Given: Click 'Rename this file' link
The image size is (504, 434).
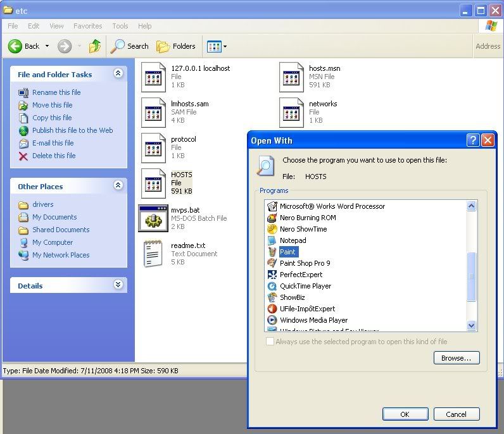Looking at the screenshot, I should (56, 92).
